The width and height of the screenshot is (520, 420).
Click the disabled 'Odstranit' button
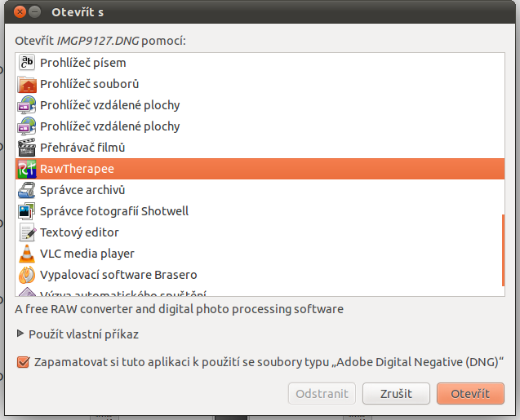click(x=322, y=394)
